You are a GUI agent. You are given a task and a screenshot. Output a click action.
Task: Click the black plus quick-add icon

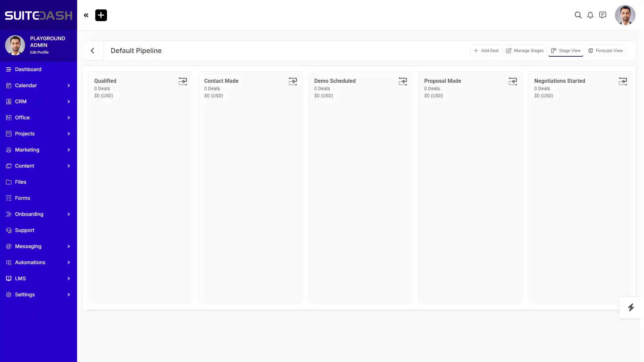pos(101,15)
